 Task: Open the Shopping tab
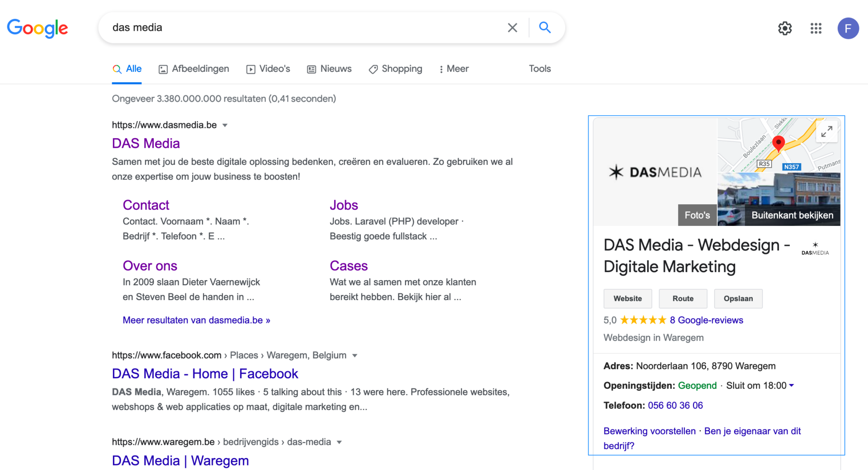[x=396, y=69]
